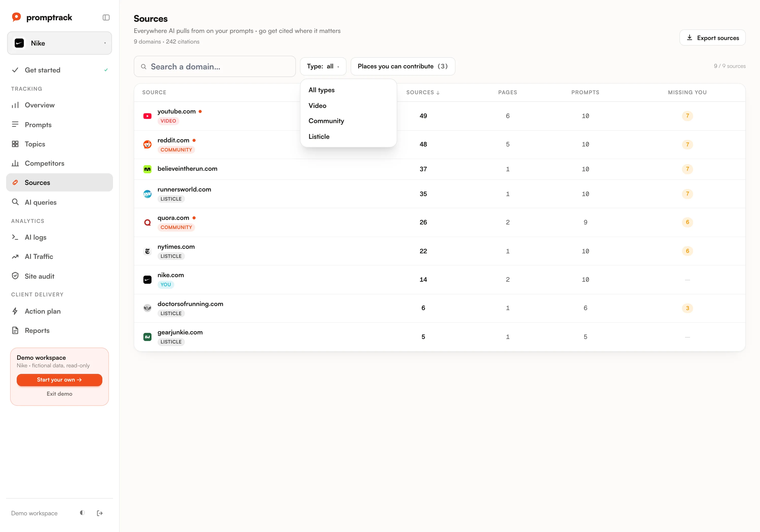760x532 pixels.
Task: Click the Topics grid icon
Action: coord(15,144)
